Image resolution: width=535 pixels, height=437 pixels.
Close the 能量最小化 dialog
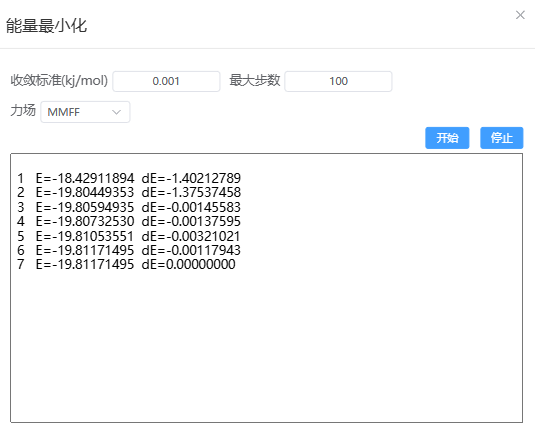pos(520,15)
